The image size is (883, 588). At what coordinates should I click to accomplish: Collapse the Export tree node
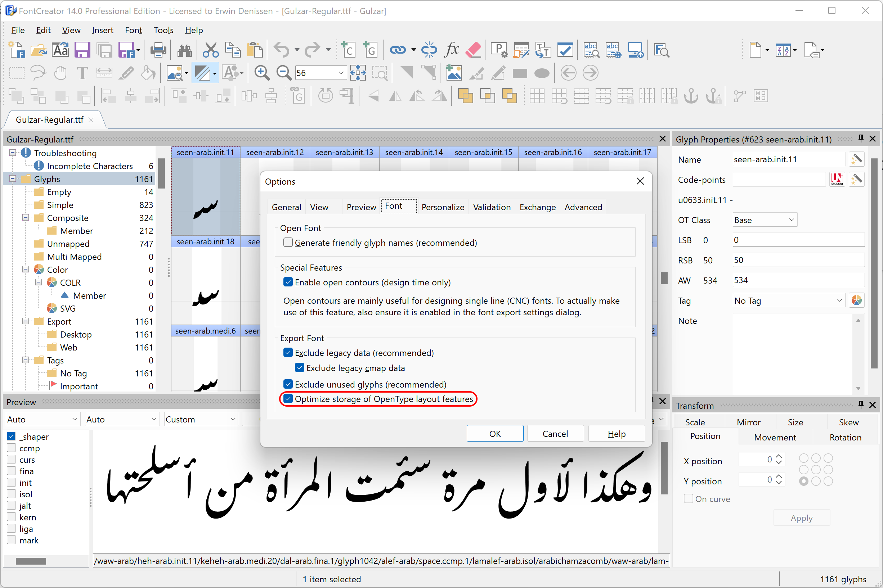pyautogui.click(x=26, y=321)
